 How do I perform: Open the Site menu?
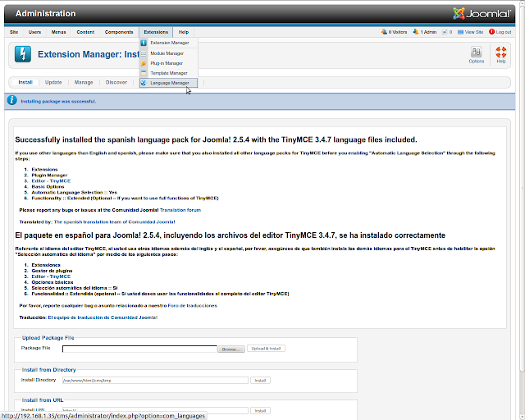point(14,32)
